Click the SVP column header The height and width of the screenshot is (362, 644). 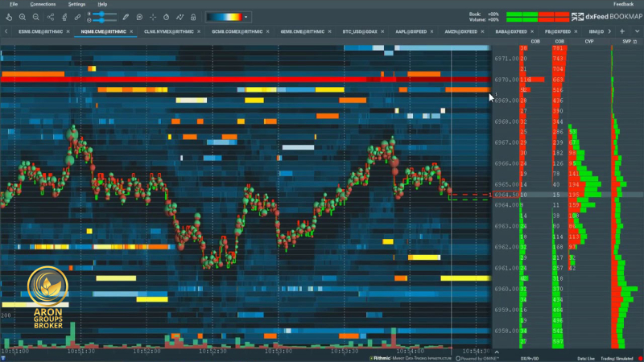pos(626,42)
